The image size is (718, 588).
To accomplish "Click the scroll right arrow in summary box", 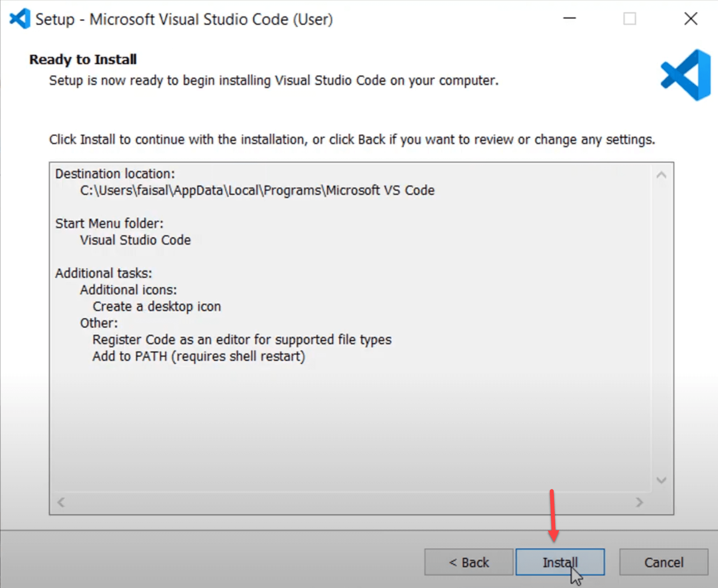I will [x=639, y=502].
